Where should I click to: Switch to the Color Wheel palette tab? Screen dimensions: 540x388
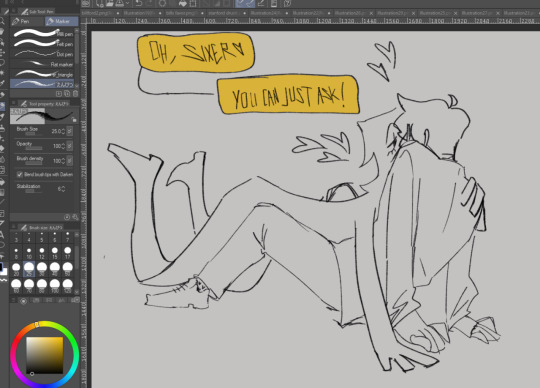pos(23,301)
